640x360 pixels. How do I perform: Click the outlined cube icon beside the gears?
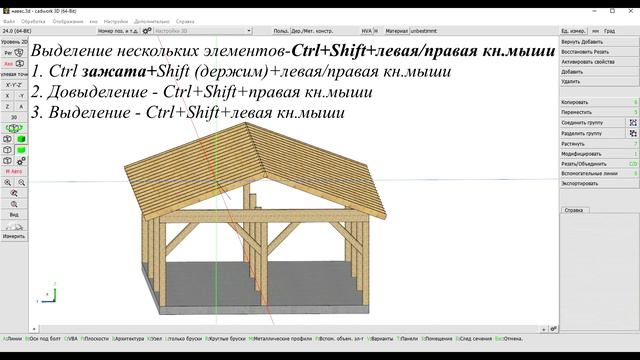pyautogui.click(x=7, y=161)
